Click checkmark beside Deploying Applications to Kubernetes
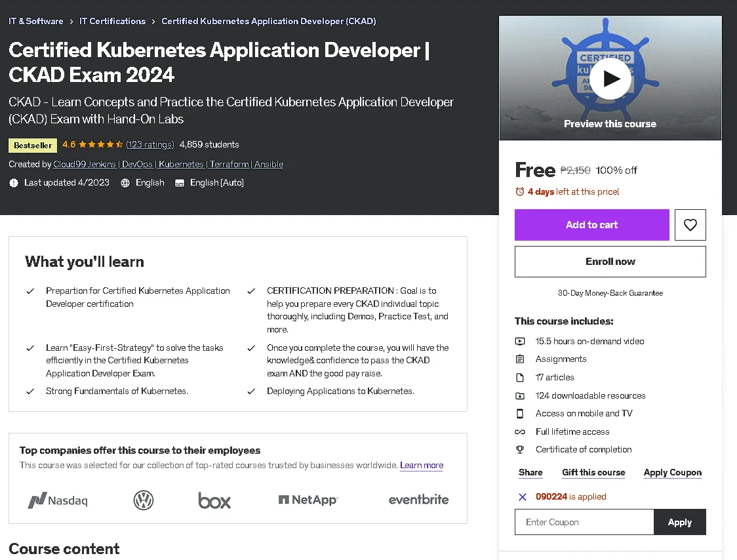 pos(251,391)
